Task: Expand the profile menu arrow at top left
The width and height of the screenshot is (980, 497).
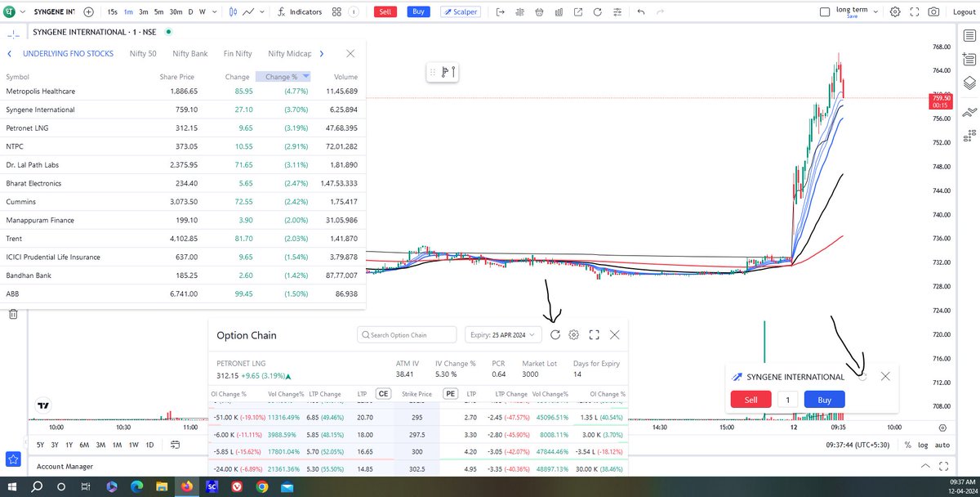Action: coord(22,12)
